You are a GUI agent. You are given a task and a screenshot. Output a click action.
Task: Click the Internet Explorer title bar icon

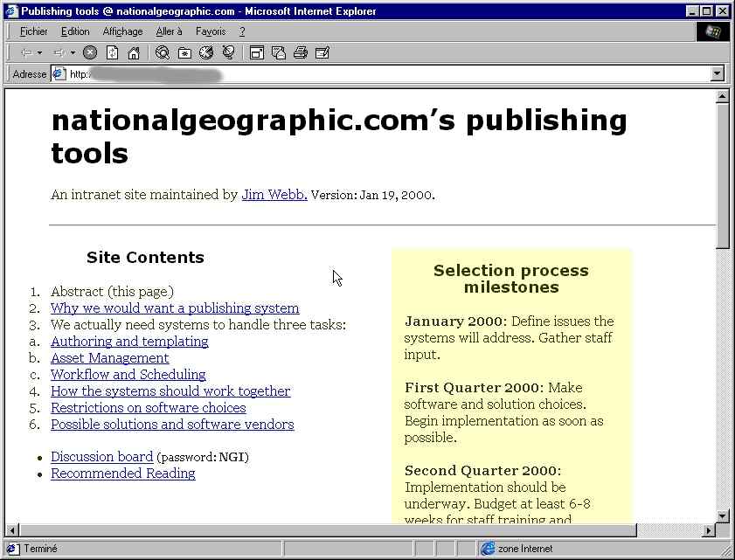[12, 10]
